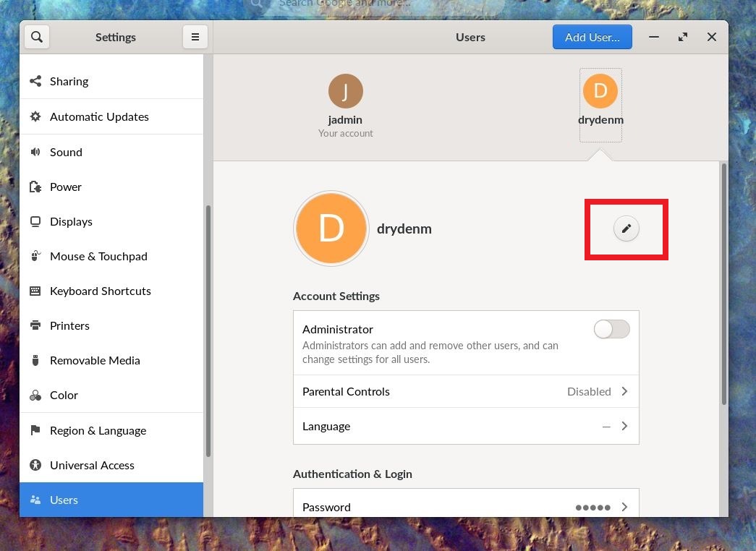Open Removable Media panel
The image size is (756, 551).
click(111, 360)
